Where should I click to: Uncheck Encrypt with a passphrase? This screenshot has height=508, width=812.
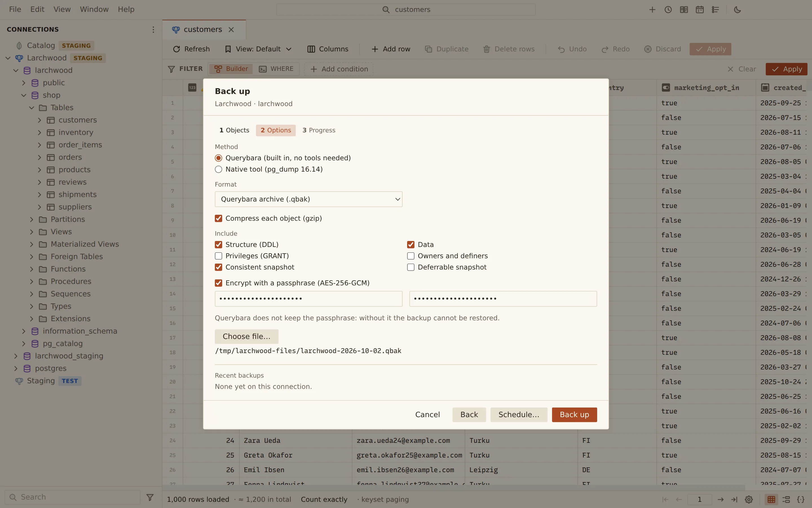(x=219, y=283)
